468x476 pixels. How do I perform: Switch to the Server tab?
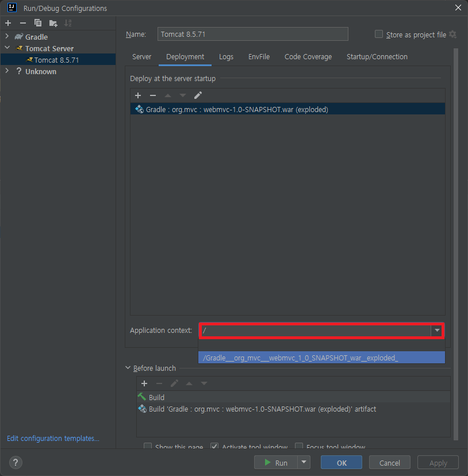click(142, 57)
